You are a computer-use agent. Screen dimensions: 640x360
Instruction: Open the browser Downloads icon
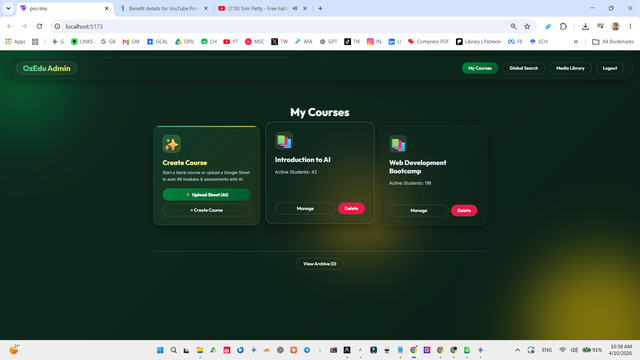click(x=585, y=26)
